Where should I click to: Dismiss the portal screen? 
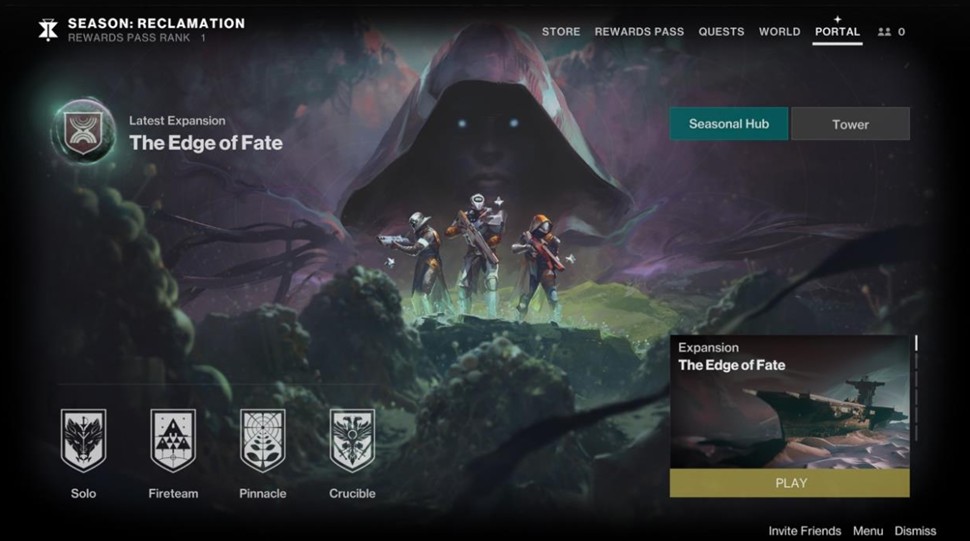[915, 530]
